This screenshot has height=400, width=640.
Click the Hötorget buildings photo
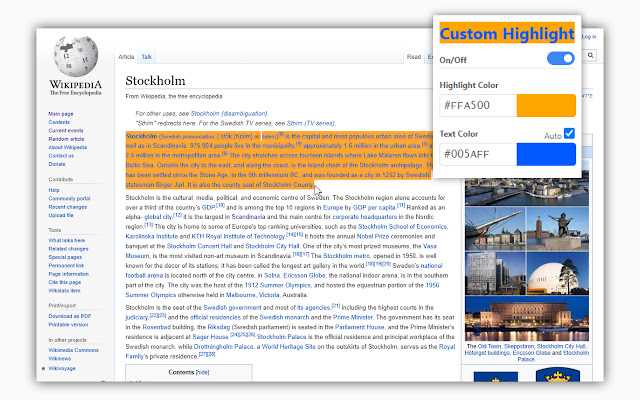(495, 273)
